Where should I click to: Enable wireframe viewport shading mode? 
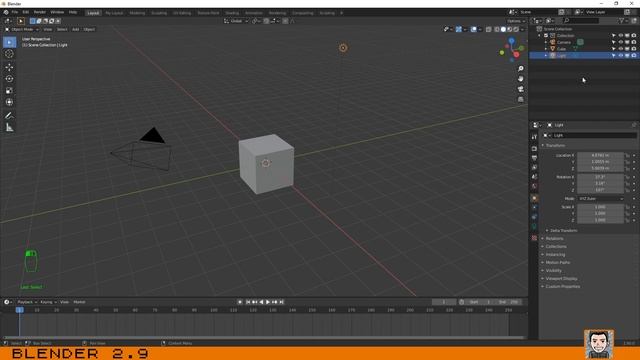click(x=496, y=29)
